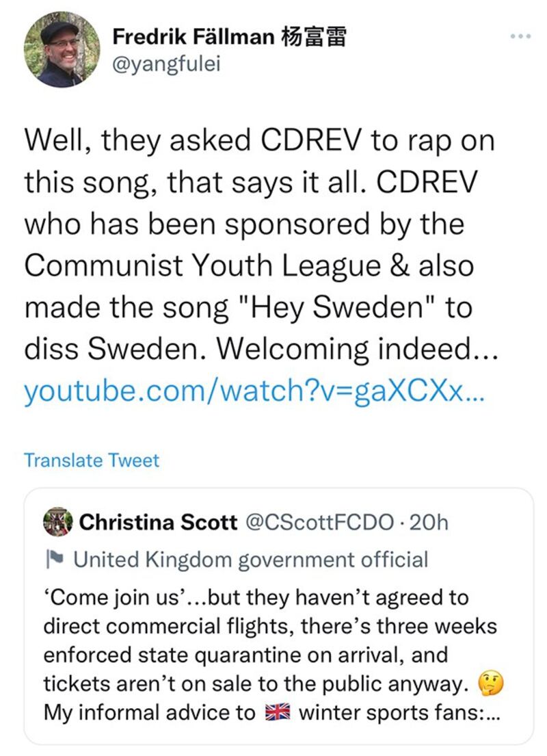Image resolution: width=547 pixels, height=756 pixels.
Task: Click the Chinese name 杨富雷
Action: [x=314, y=36]
